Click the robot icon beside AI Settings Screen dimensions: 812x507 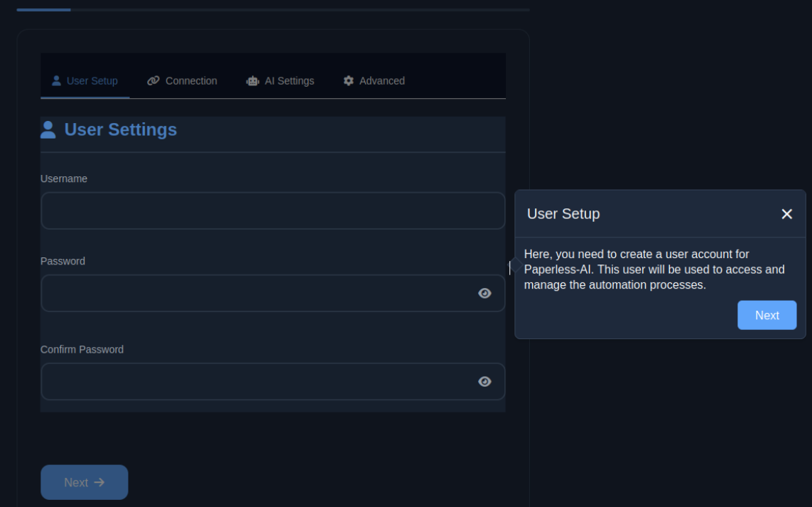[253, 81]
